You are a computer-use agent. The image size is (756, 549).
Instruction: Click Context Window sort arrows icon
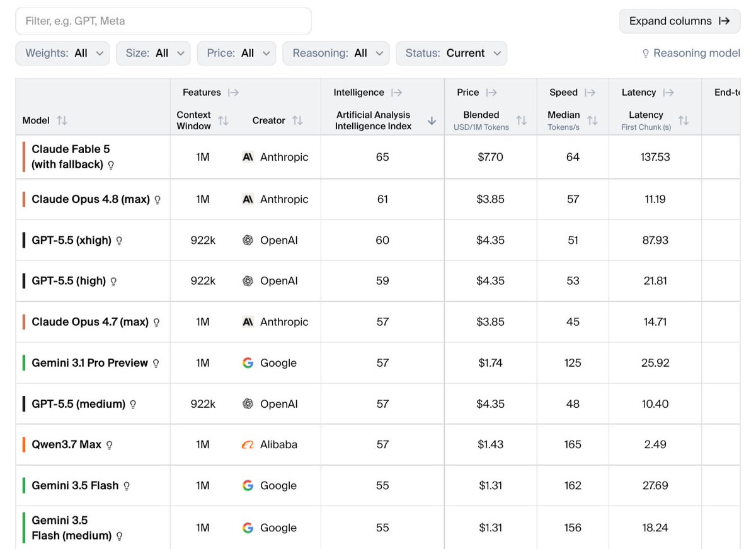point(223,120)
